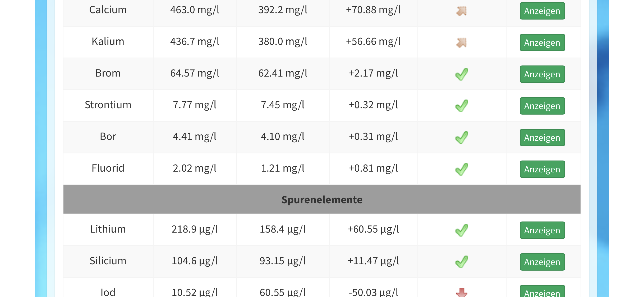
Task: Click the green checkmark beside Bor
Action: point(462,138)
